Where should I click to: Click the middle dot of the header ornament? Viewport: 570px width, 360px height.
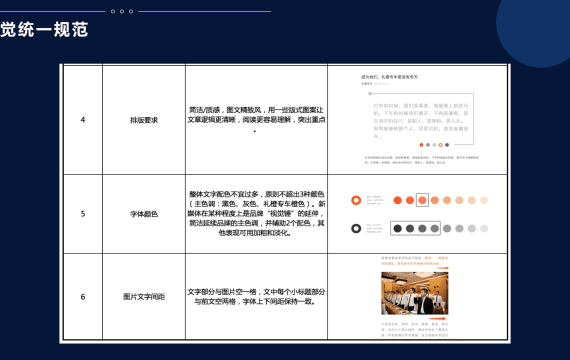(122, 11)
